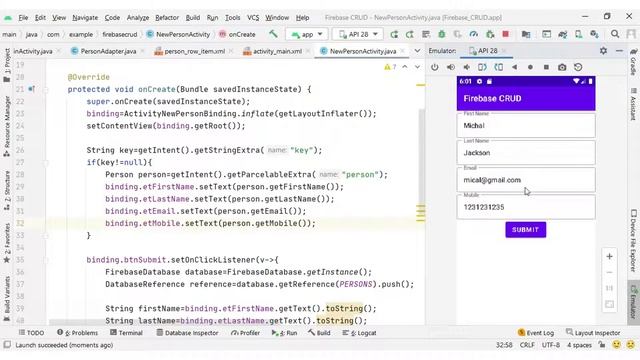The width and height of the screenshot is (640, 360).
Task: Click the override gutter icon on line 21
Action: pyautogui.click(x=31, y=89)
